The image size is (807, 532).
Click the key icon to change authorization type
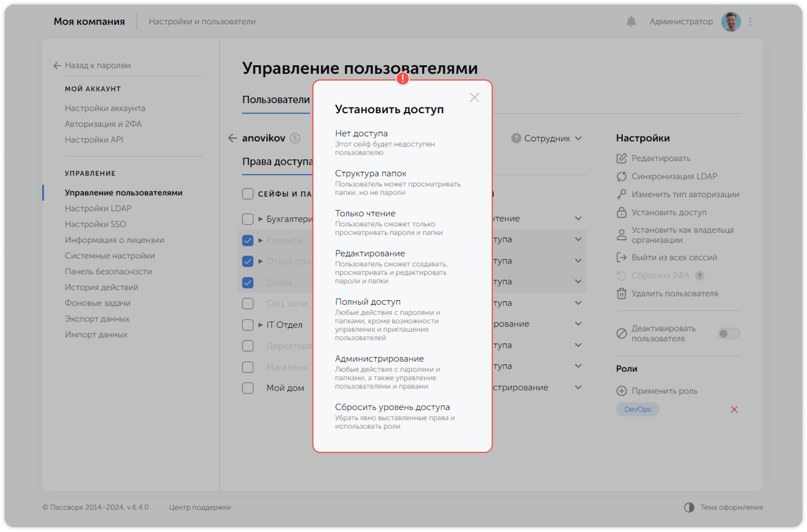click(x=622, y=194)
